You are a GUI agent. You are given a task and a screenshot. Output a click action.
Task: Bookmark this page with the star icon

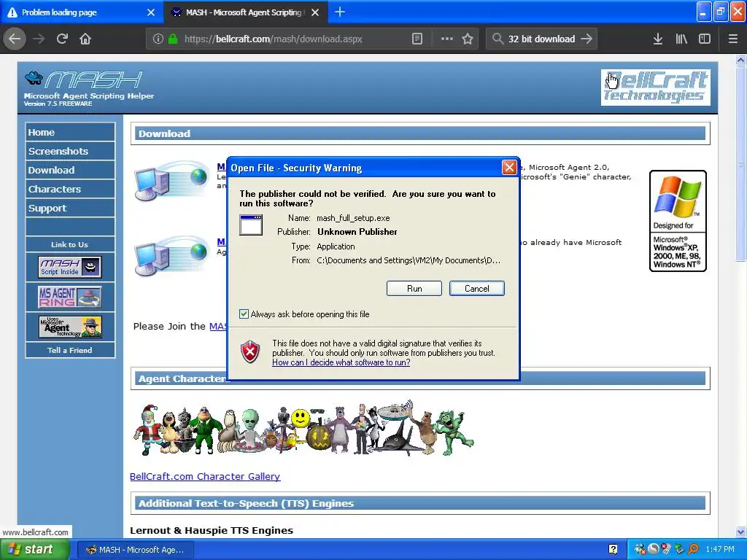click(468, 39)
